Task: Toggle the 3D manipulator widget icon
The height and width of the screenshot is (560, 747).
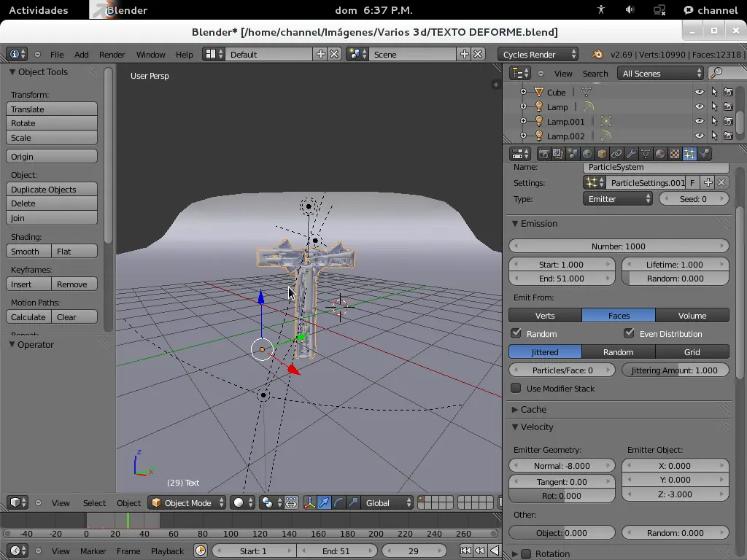Action: tap(309, 503)
